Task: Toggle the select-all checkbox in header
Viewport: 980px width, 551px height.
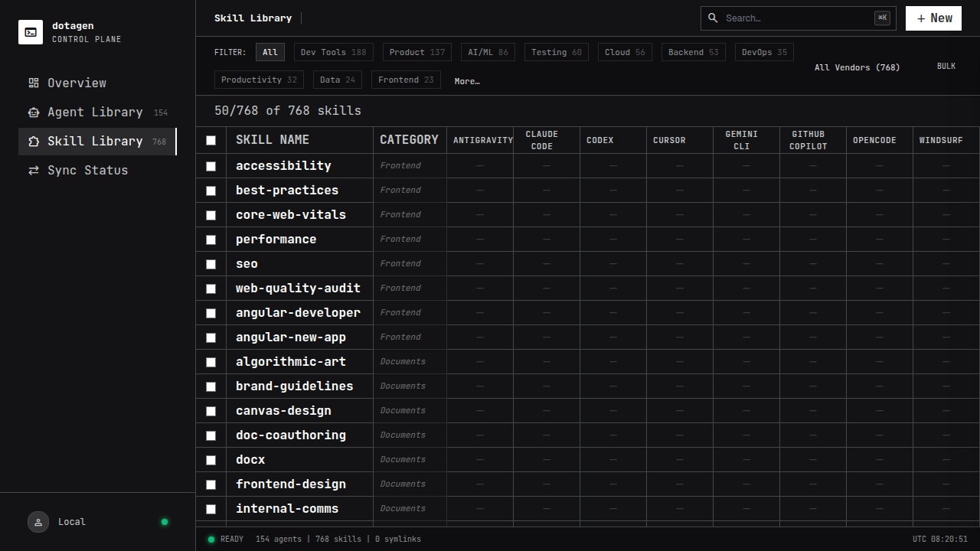Action: click(x=211, y=140)
